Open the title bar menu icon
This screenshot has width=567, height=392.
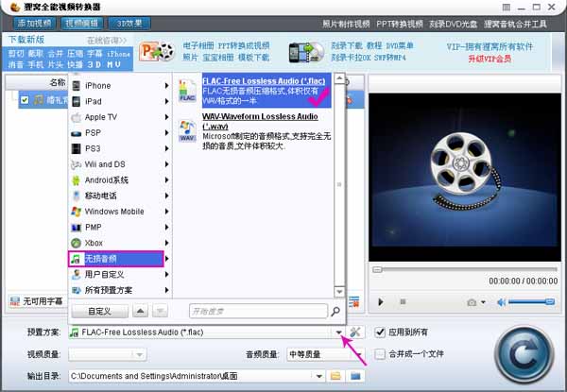(x=507, y=7)
